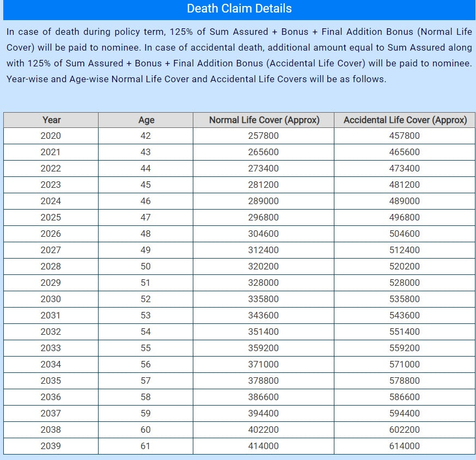Click the Age column header
Screen dimensions: 476x460
pyautogui.click(x=146, y=120)
